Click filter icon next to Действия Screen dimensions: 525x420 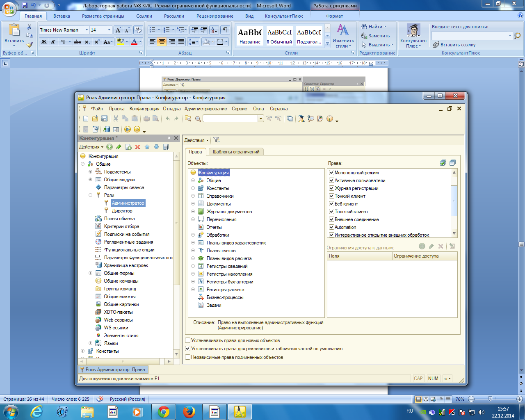point(217,140)
